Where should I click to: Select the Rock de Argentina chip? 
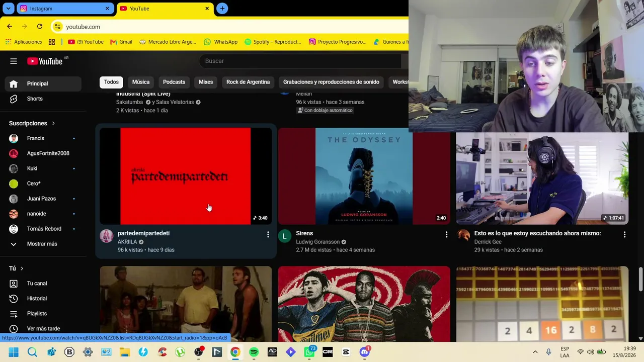248,82
